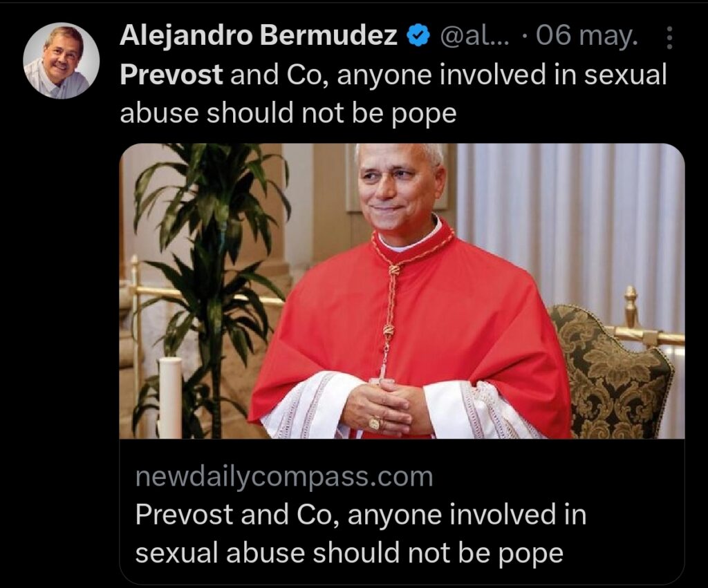Click the blue verified checkmark badge
708x588 pixels.
[418, 36]
